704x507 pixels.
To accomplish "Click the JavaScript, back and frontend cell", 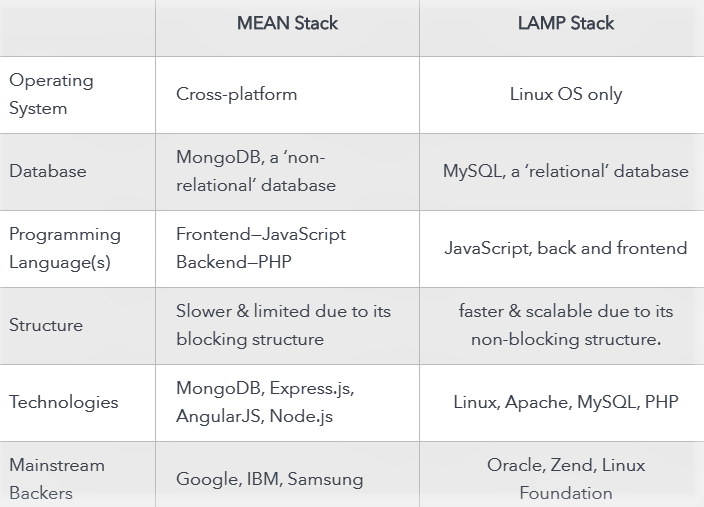I will coord(566,248).
